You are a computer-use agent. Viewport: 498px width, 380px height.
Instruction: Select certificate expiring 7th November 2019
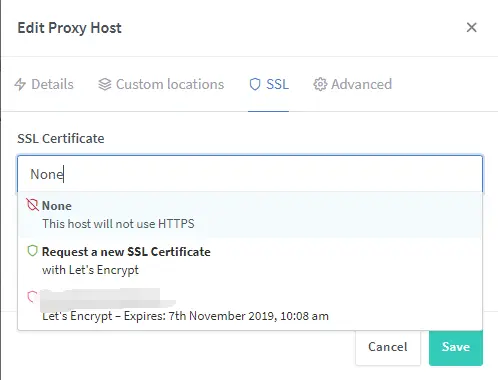250,306
